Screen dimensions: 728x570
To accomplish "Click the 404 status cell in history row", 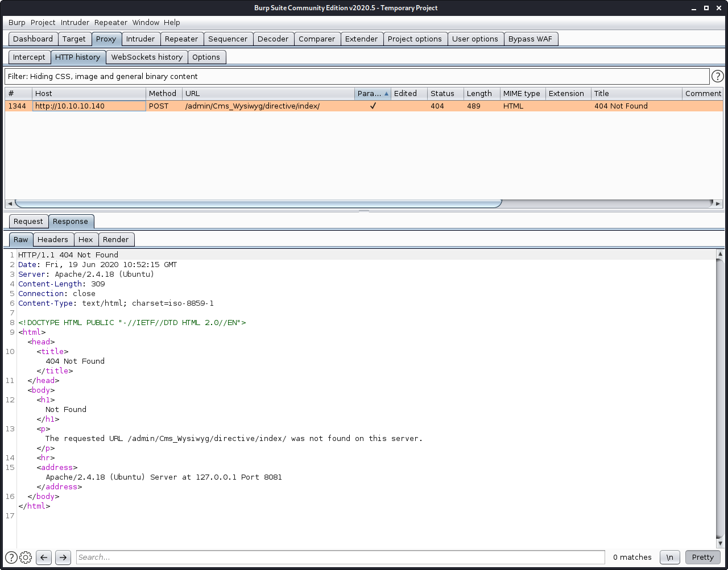I will point(445,106).
